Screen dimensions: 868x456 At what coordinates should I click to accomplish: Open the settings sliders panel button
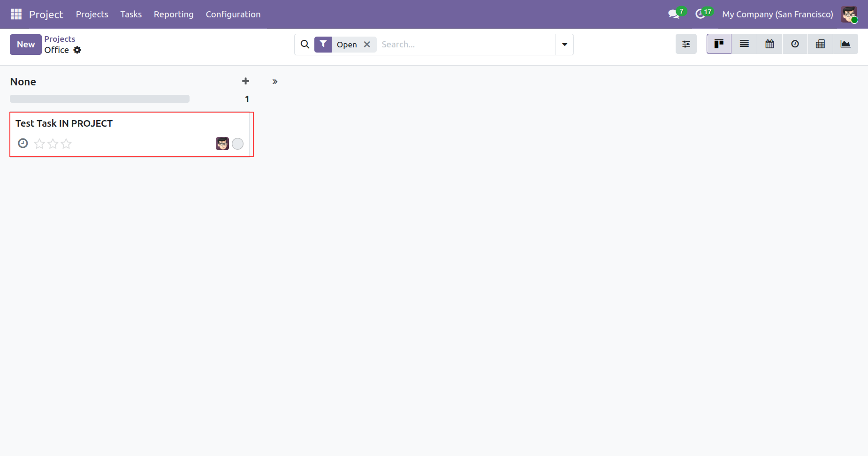686,44
